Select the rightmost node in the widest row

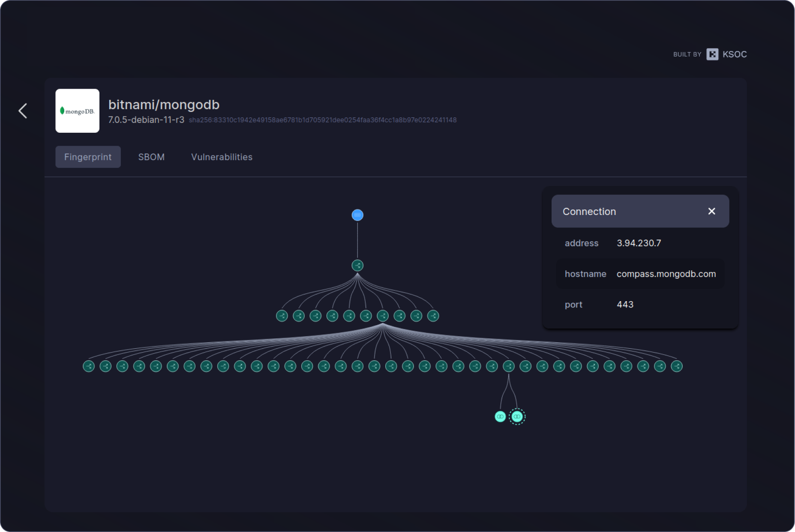point(676,366)
